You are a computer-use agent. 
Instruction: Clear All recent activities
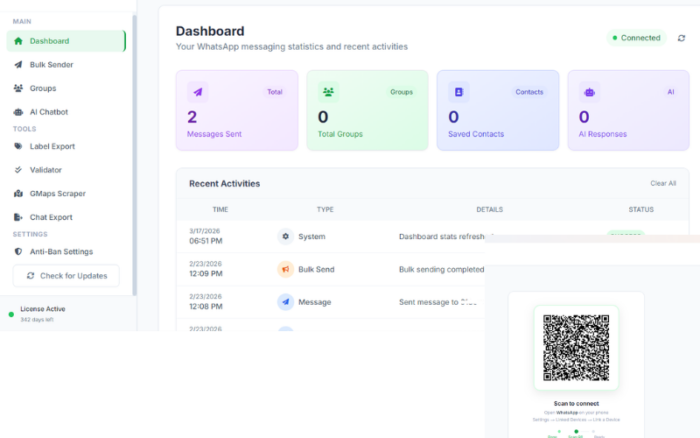(x=663, y=184)
